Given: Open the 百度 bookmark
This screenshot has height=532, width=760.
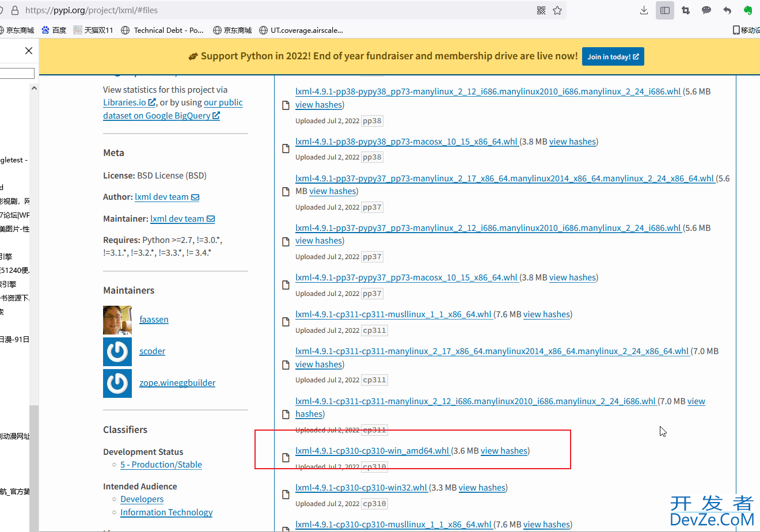Looking at the screenshot, I should point(54,30).
